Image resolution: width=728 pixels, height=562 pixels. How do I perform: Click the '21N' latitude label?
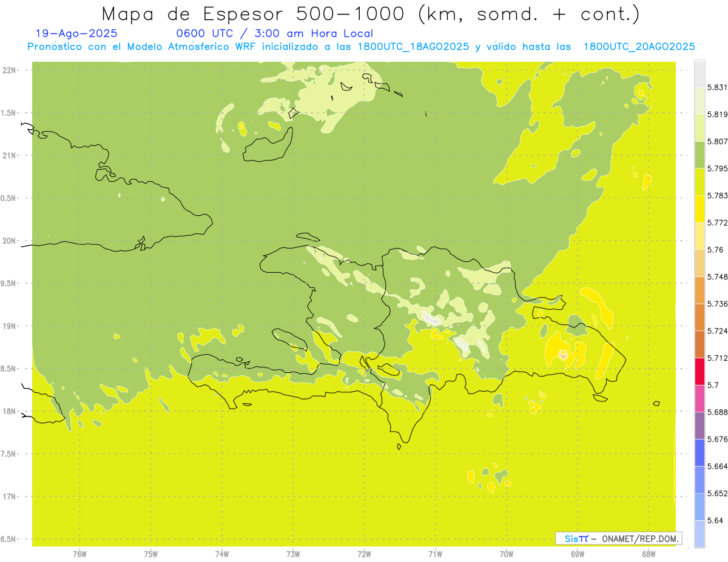pyautogui.click(x=10, y=156)
